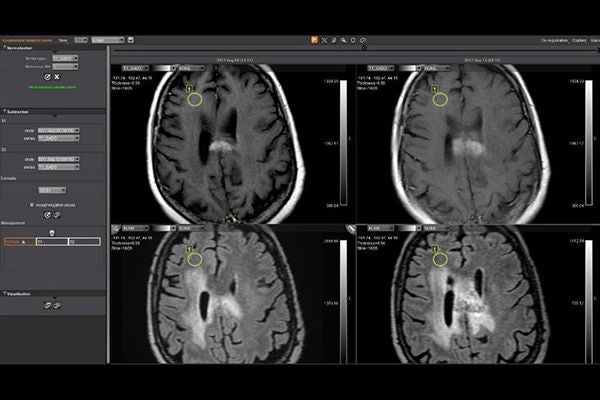This screenshot has height=400, width=600.
Task: Open the S1 study dropdown
Action: (59, 131)
